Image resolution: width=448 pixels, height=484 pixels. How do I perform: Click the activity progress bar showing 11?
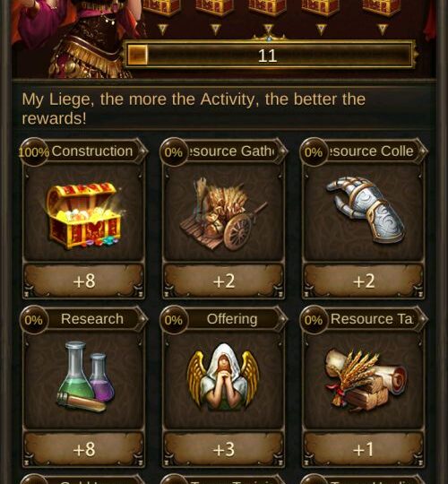[269, 55]
